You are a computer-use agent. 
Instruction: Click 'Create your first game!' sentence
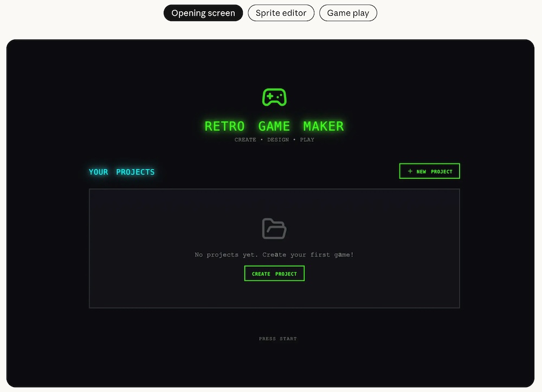tap(308, 254)
